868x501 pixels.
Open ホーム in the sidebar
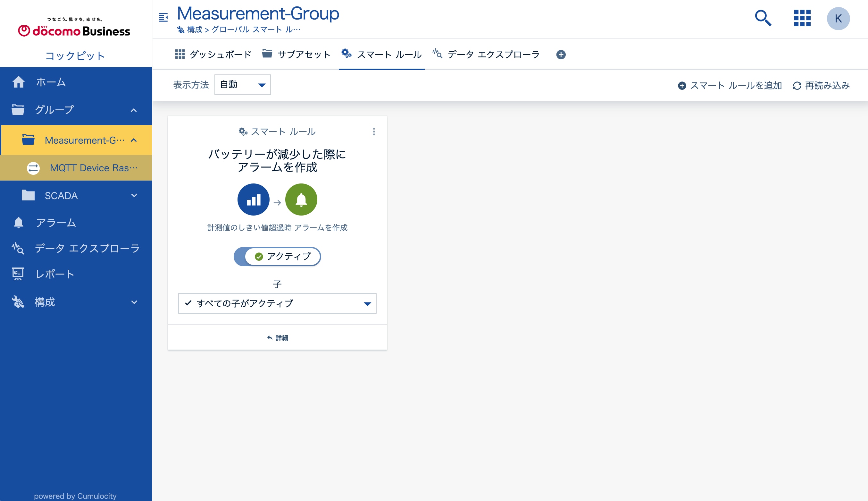tap(76, 82)
